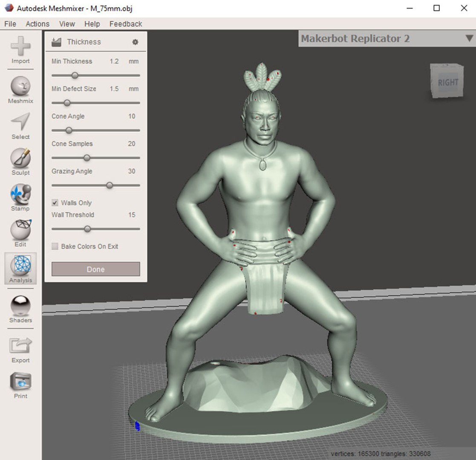The image size is (476, 460).
Task: Click the Min Defect Size value 1.5
Action: 114,89
